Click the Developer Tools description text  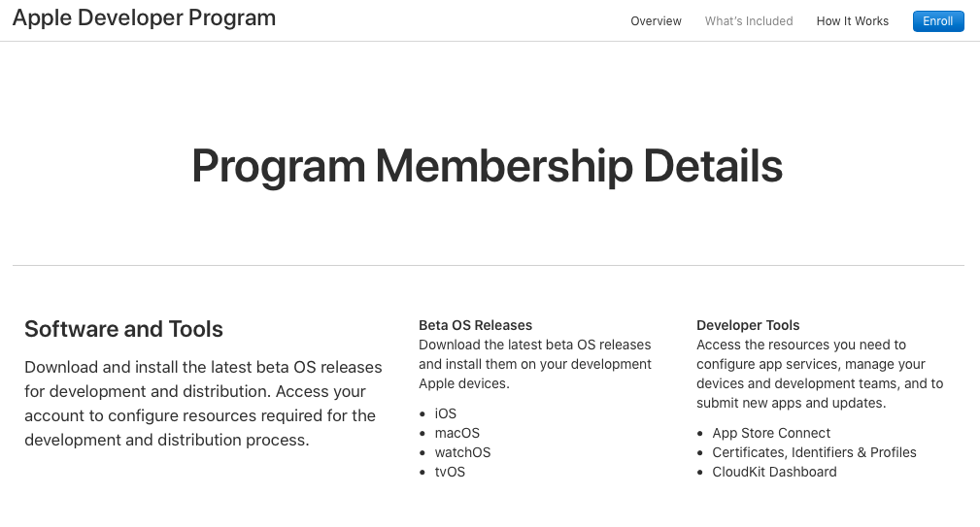tap(819, 374)
